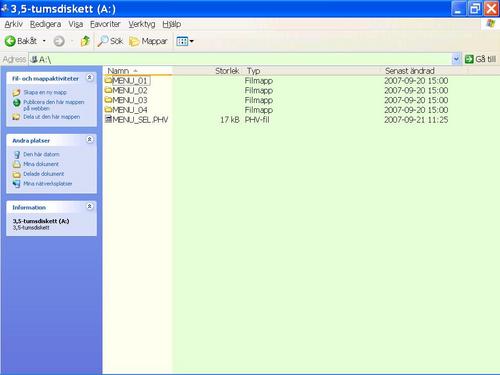Collapse the Fil- och mappaktiviteter panel

pyautogui.click(x=90, y=78)
